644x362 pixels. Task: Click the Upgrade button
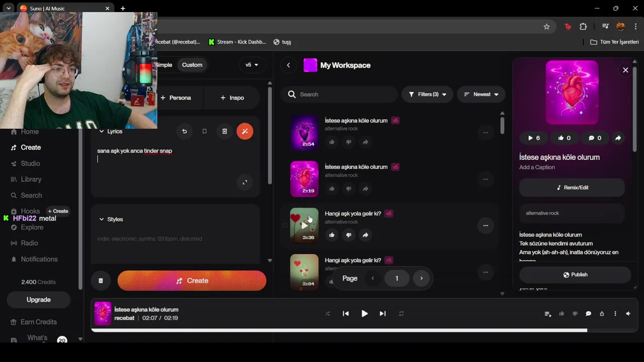tap(39, 300)
